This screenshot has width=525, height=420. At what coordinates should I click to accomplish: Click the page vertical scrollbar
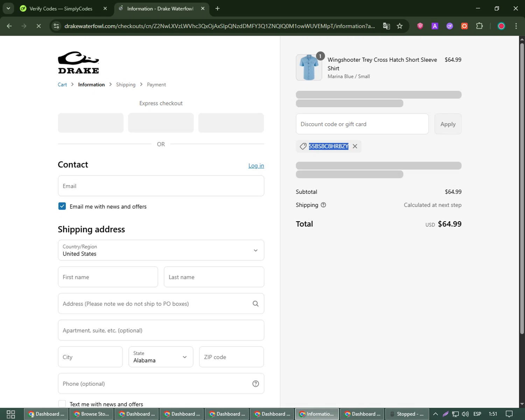522,189
